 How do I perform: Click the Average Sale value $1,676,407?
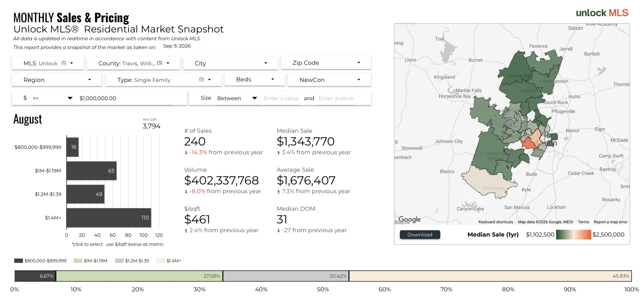pyautogui.click(x=306, y=180)
